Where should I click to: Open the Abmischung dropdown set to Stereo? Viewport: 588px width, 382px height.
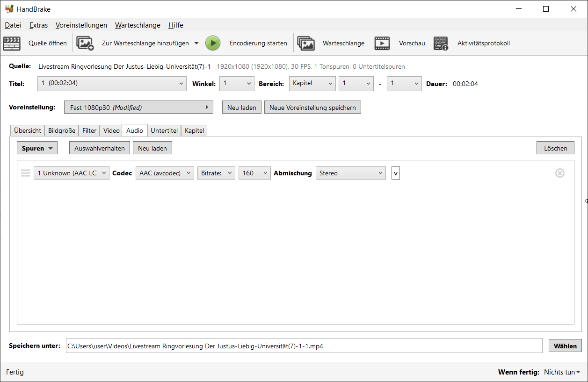(351, 173)
